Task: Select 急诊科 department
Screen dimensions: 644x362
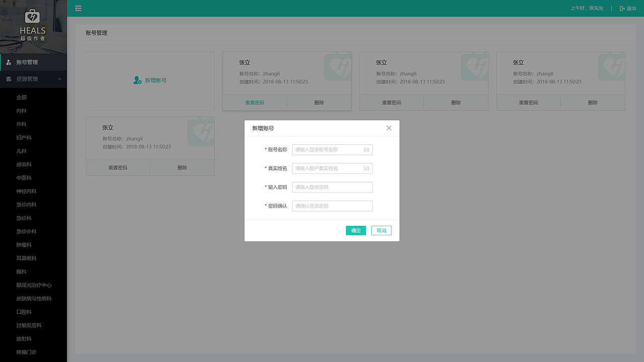Action: [24, 218]
